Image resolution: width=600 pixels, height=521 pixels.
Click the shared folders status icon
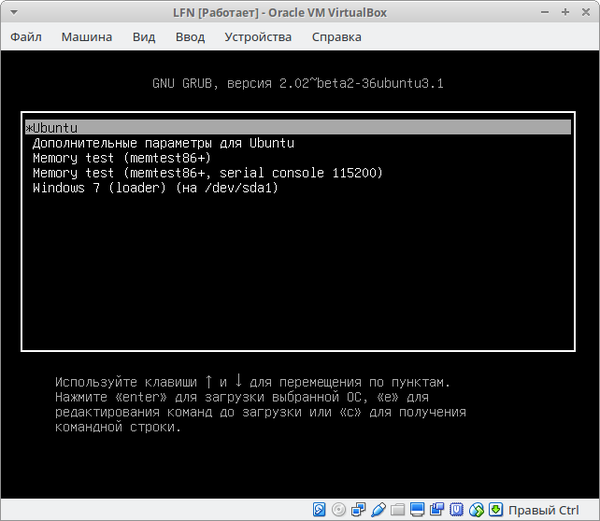tap(393, 510)
